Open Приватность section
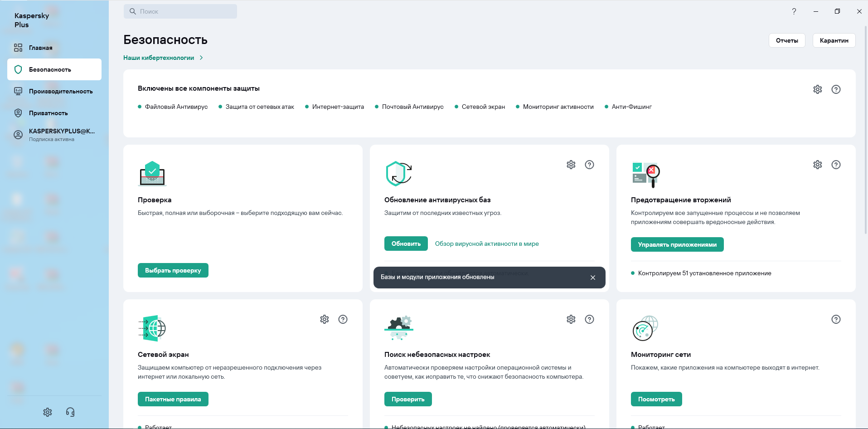Image resolution: width=868 pixels, height=429 pixels. pyautogui.click(x=54, y=113)
